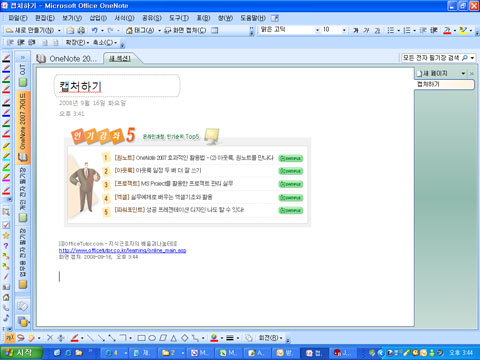480x360 pixels.
Task: Click the 새로 만들기(N) toolbar button
Action: [x=30, y=31]
